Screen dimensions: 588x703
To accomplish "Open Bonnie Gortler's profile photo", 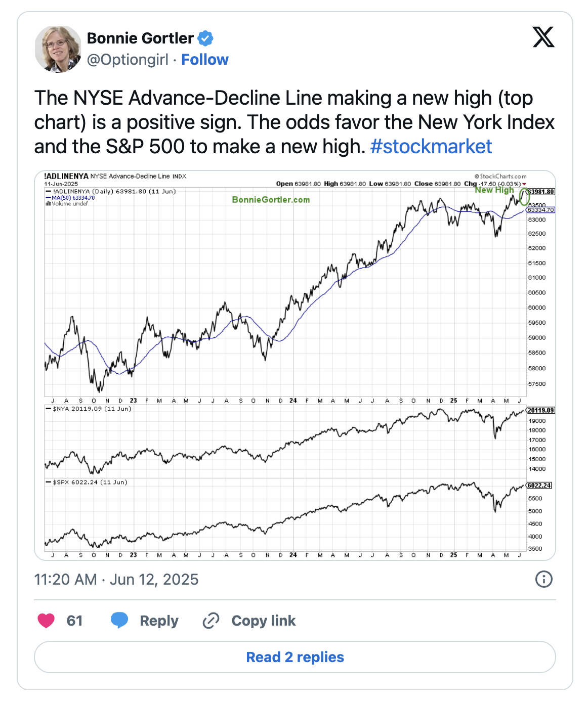I will pyautogui.click(x=58, y=49).
